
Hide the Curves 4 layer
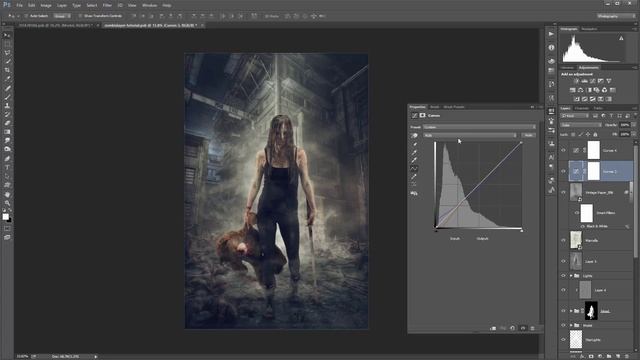[564, 150]
